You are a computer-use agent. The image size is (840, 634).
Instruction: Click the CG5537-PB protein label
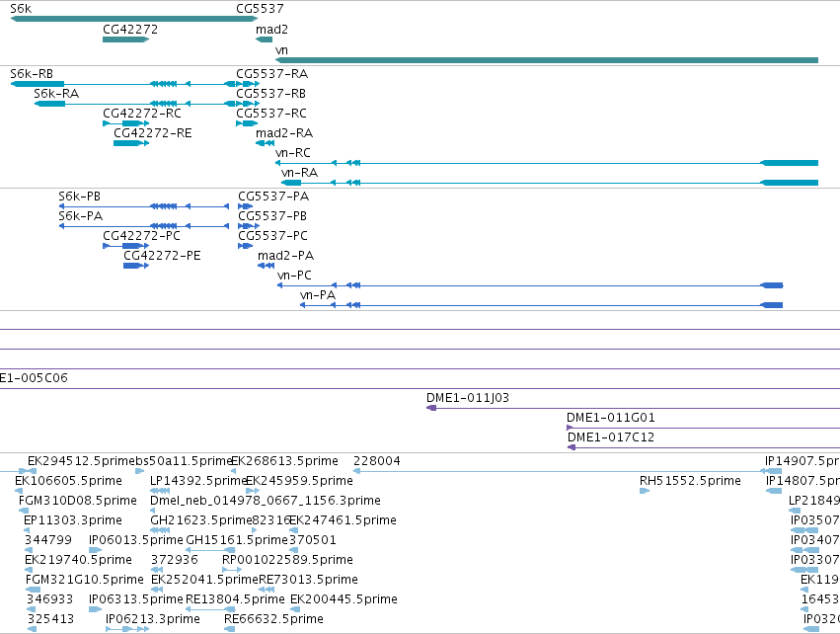click(272, 216)
